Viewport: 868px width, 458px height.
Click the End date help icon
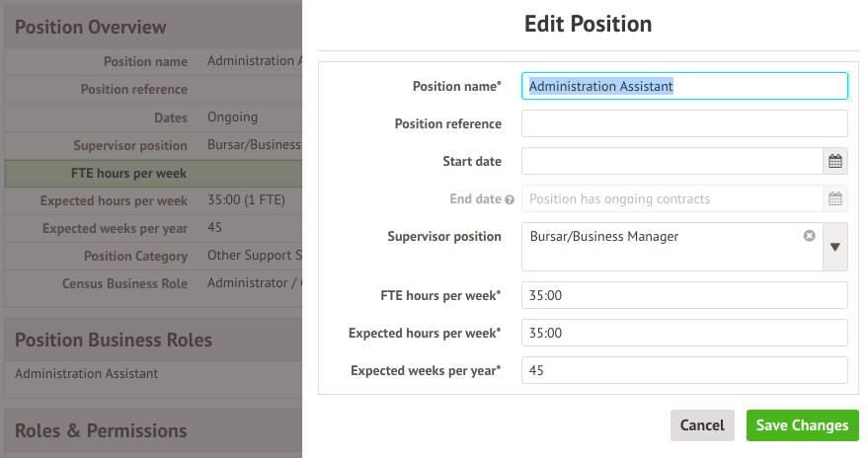510,199
